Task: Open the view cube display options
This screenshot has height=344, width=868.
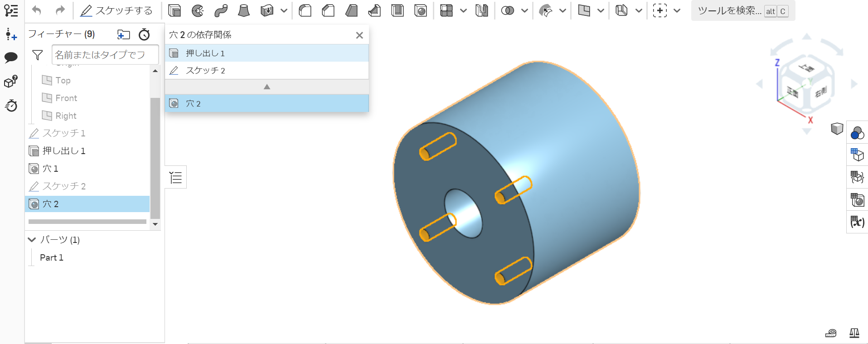Action: tap(837, 129)
